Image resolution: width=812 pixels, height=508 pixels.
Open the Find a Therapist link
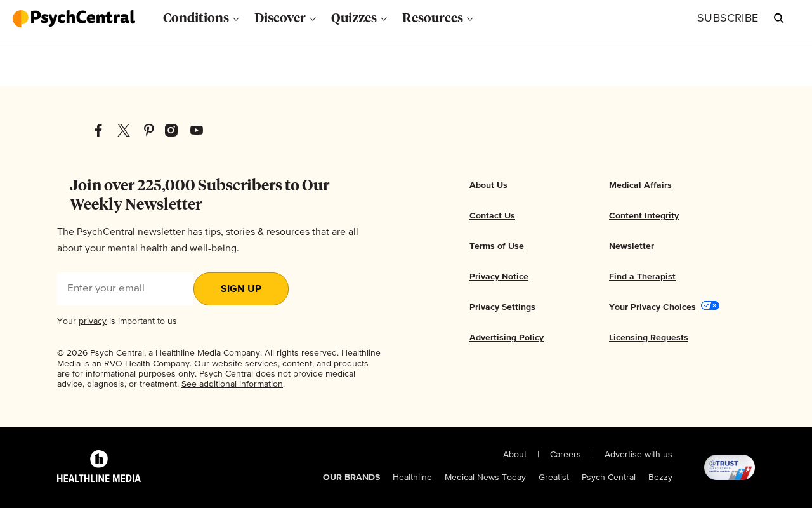pos(642,277)
